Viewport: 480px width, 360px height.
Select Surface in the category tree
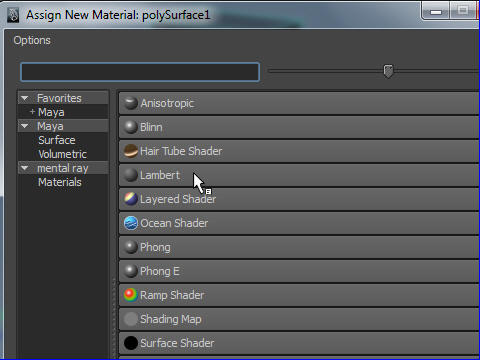tap(57, 140)
